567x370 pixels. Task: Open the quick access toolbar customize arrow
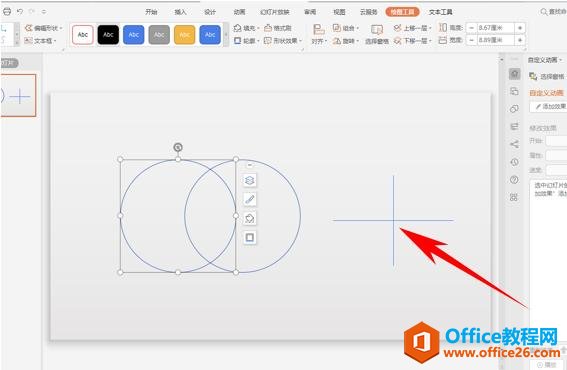tap(44, 12)
